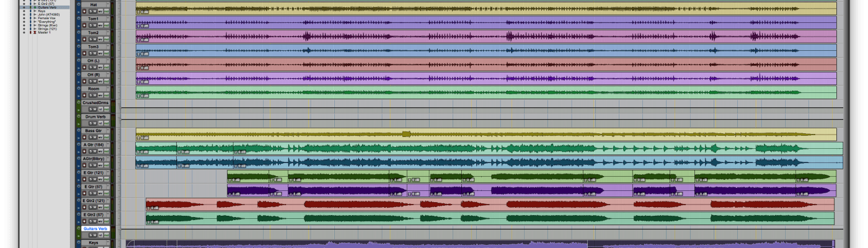Solo the OH (R) track
The width and height of the screenshot is (868, 248).
click(89, 82)
